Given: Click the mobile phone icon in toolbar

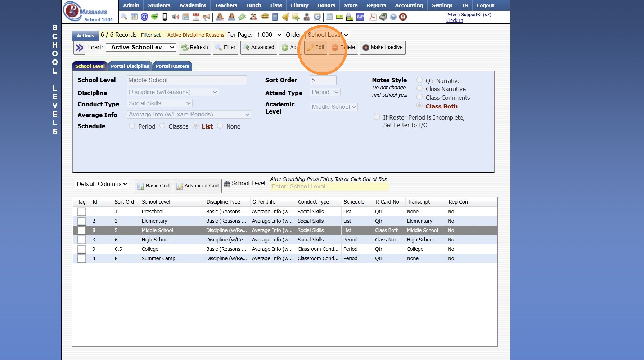Looking at the screenshot, I should 165,17.
